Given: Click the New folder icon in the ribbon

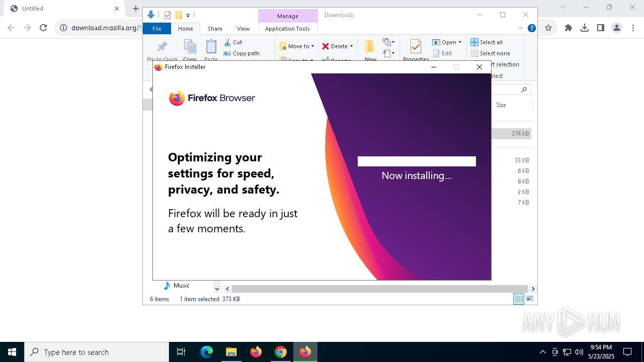Looking at the screenshot, I should [x=370, y=47].
